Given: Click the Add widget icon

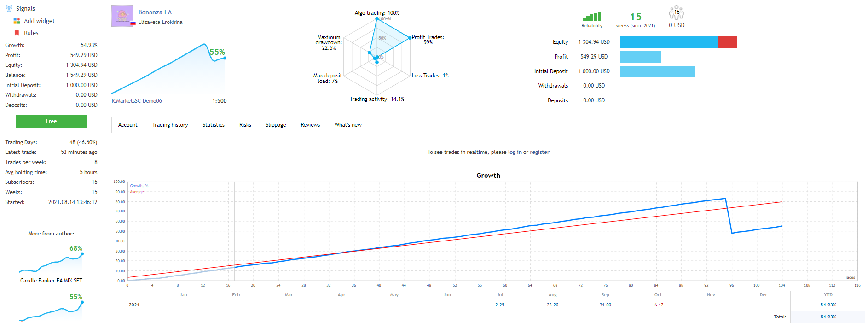Looking at the screenshot, I should [17, 21].
